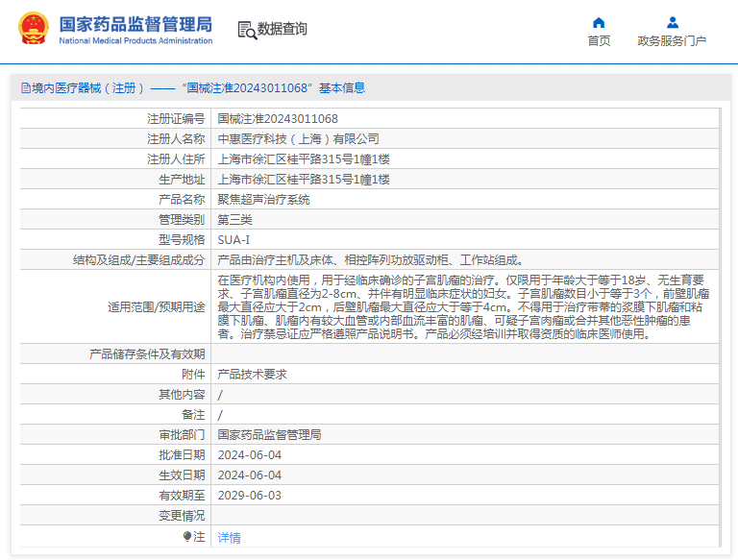Click the 首页 house icon
The height and width of the screenshot is (560, 738).
click(599, 22)
